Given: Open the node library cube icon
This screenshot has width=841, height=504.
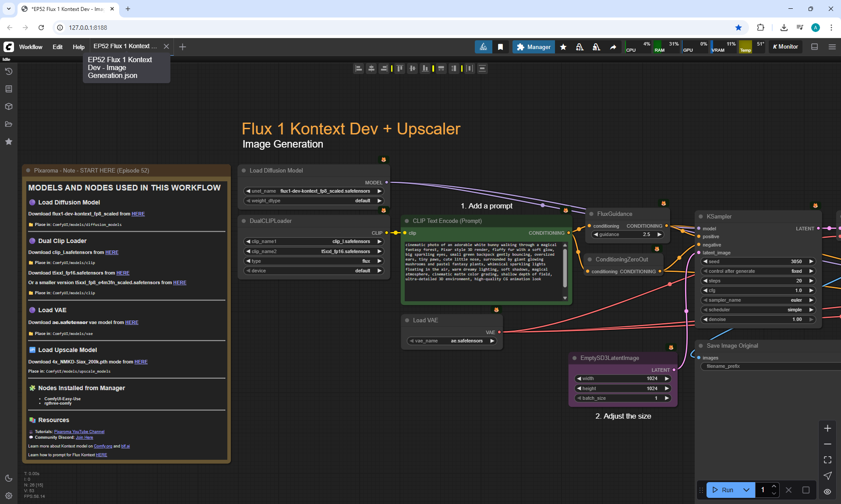Looking at the screenshot, I should point(9,106).
